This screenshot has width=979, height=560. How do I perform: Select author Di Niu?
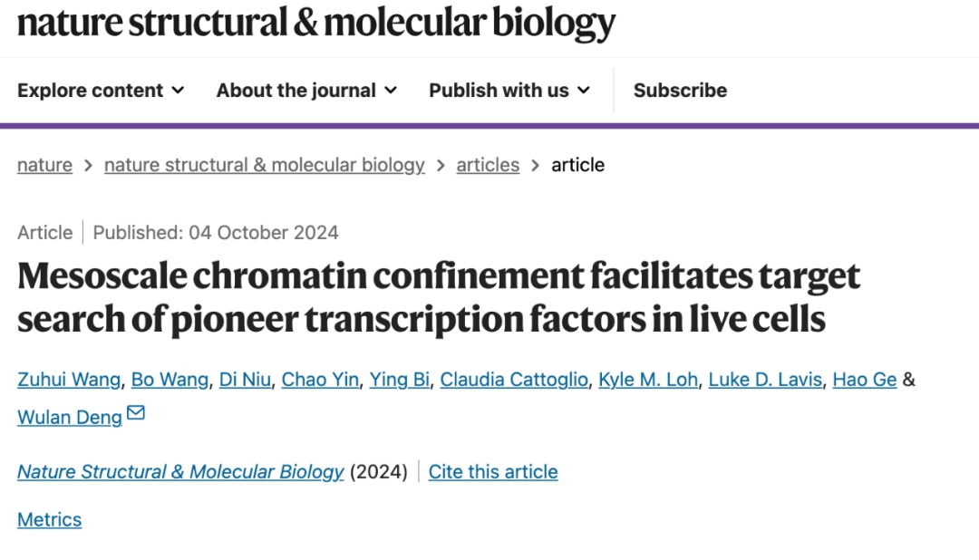[x=245, y=380]
